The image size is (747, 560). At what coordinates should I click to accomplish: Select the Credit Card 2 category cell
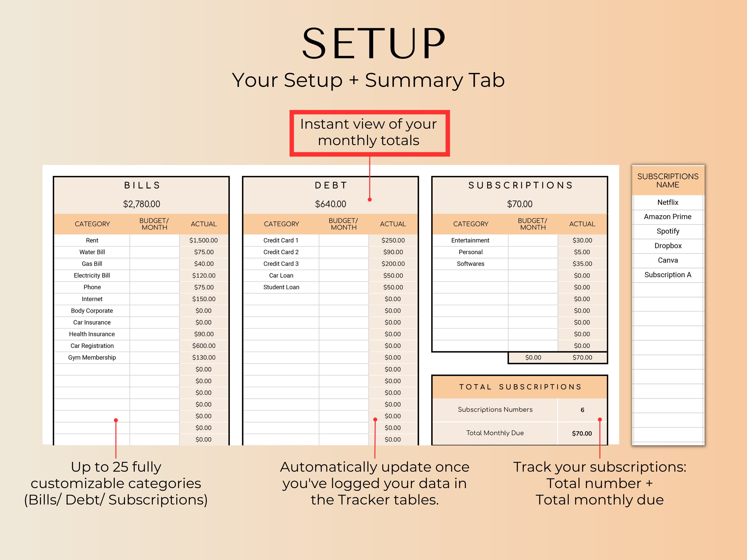(281, 252)
